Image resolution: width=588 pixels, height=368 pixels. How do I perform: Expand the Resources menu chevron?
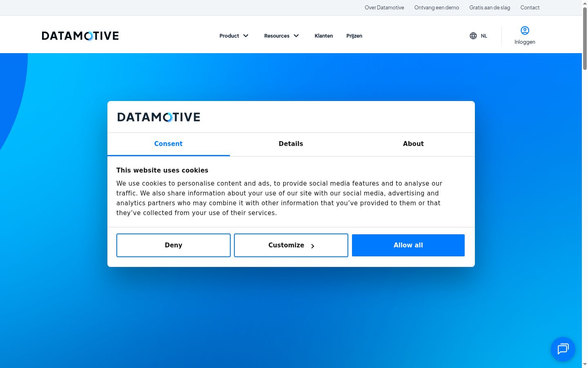[x=296, y=36]
